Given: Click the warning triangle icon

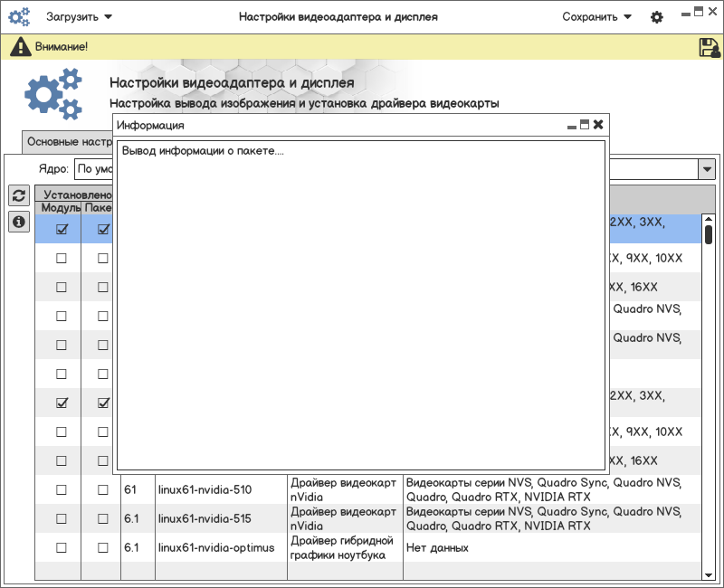Looking at the screenshot, I should pyautogui.click(x=19, y=47).
